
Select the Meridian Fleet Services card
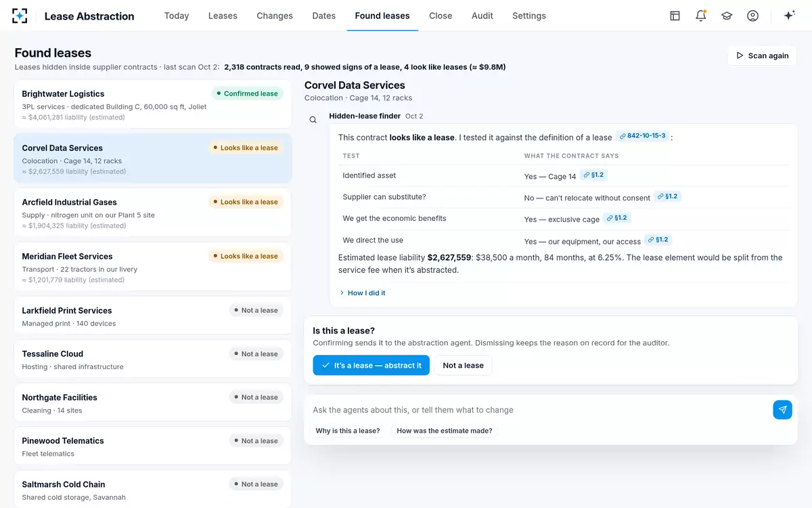pyautogui.click(x=153, y=267)
